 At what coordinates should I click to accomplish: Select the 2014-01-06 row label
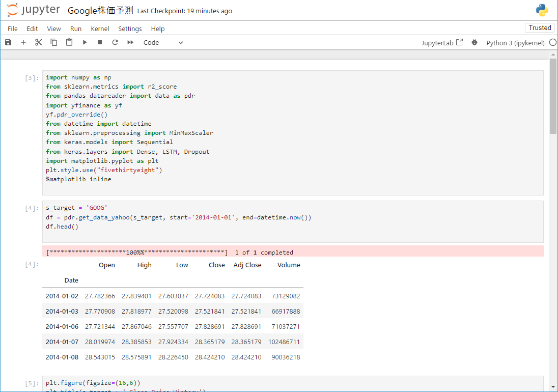click(62, 326)
